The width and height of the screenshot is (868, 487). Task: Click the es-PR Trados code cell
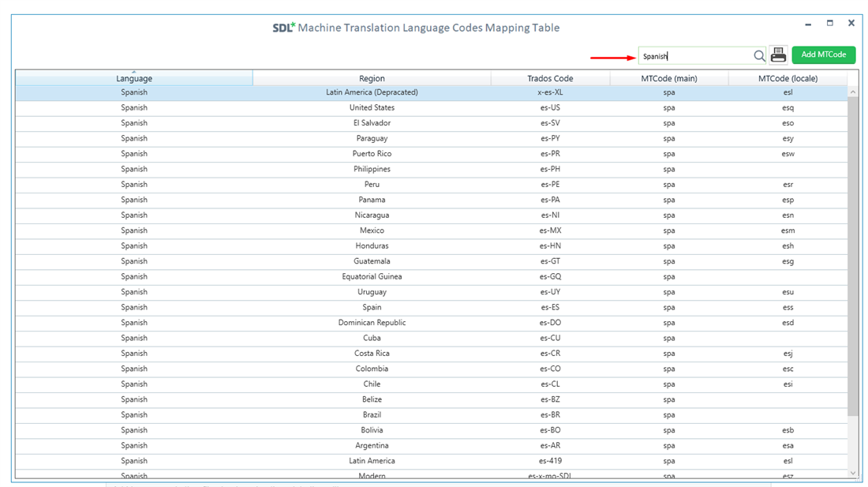pos(550,154)
